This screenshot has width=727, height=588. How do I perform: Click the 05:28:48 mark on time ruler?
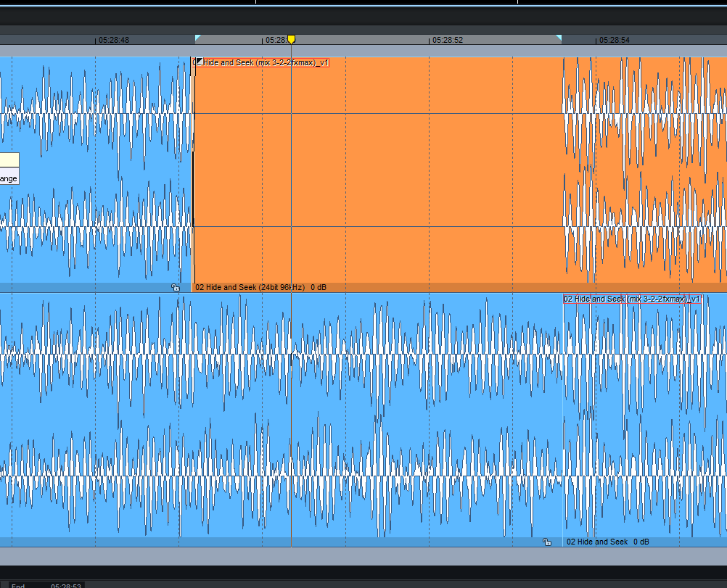click(114, 41)
